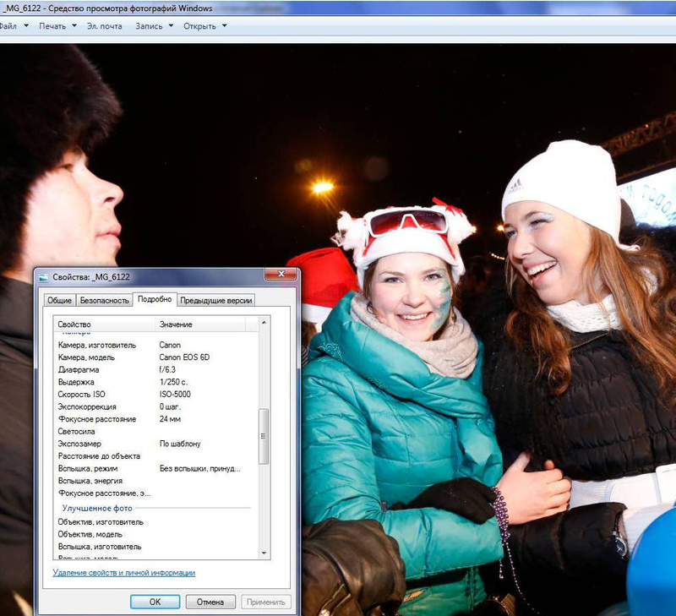Close the Свойства properties dialog

pos(280,275)
